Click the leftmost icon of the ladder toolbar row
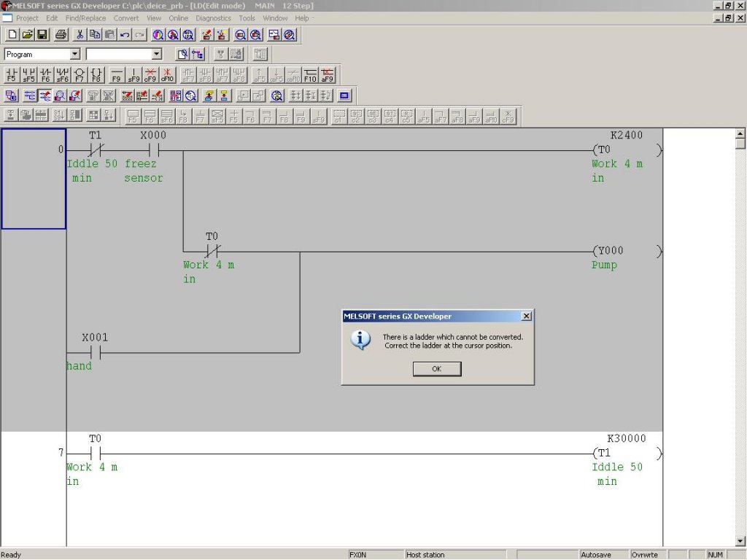Viewport: 747px width, 560px height. [11, 96]
